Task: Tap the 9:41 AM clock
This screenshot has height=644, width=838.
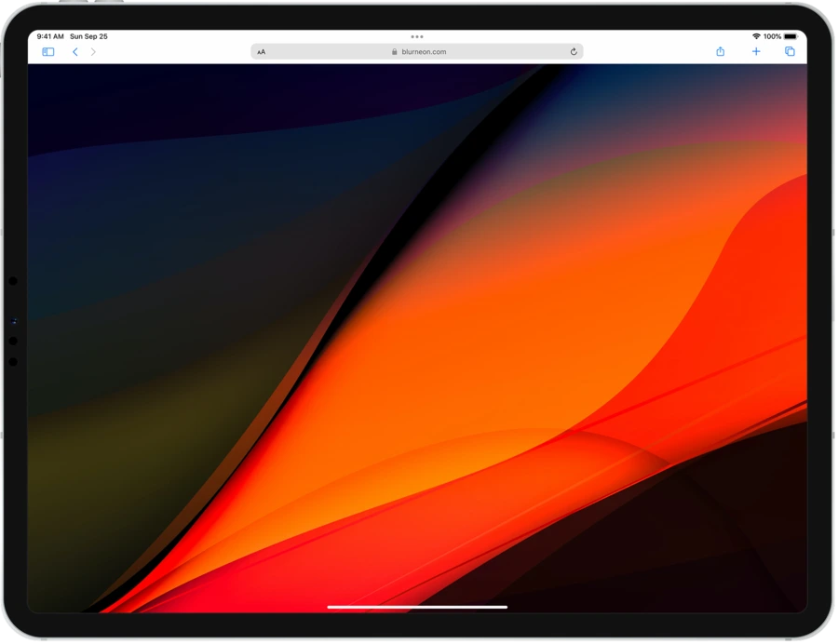Action: click(x=50, y=36)
